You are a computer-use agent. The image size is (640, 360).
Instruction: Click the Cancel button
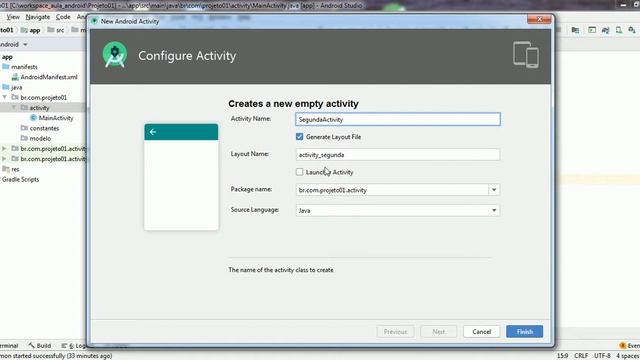[482, 331]
